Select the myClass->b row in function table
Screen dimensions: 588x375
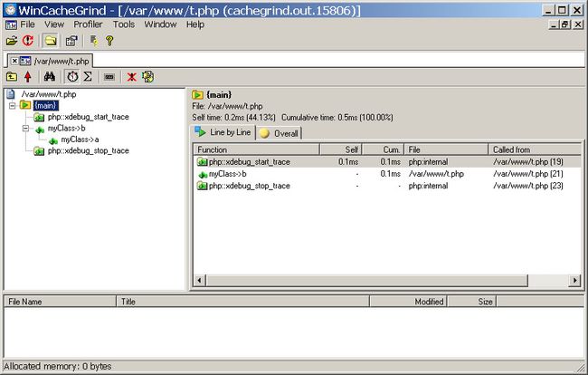tap(387, 174)
